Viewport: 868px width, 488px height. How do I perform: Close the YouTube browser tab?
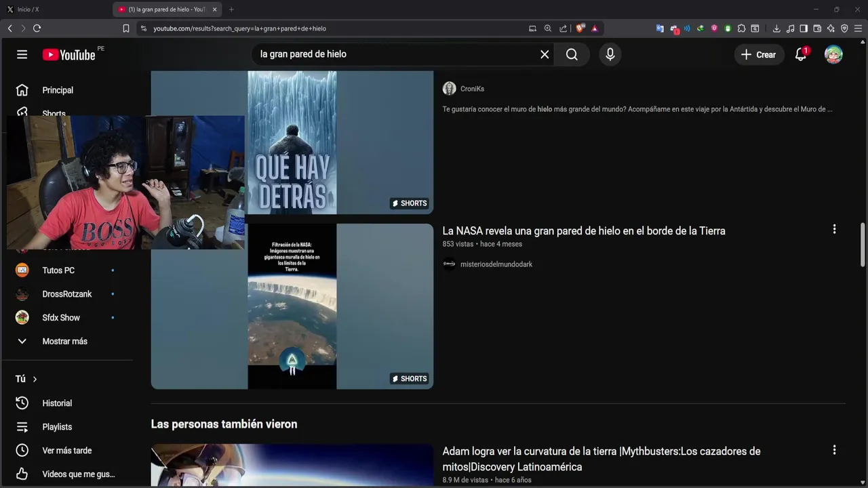pos(214,9)
